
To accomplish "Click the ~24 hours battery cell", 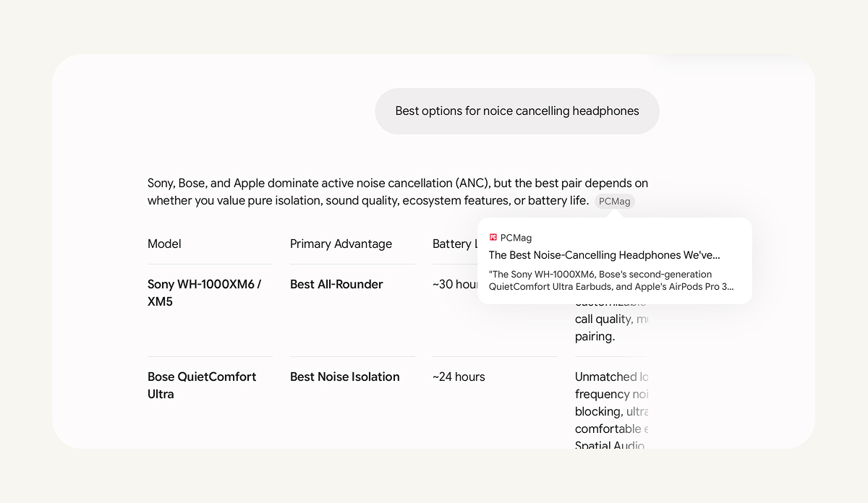I will [x=459, y=377].
